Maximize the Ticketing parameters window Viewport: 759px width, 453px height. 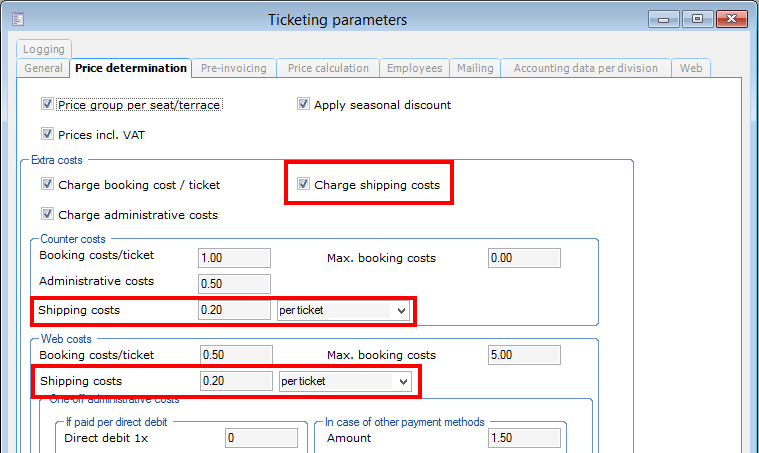point(696,19)
